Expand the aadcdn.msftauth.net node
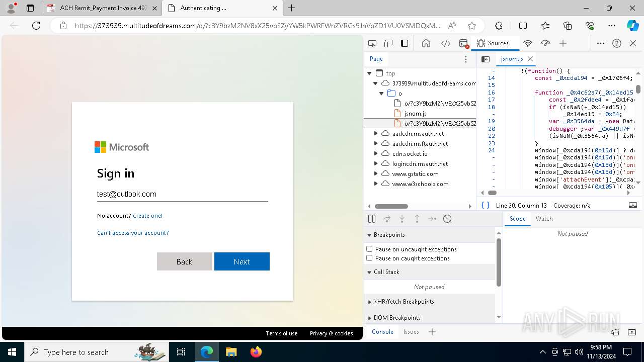 [x=375, y=144]
